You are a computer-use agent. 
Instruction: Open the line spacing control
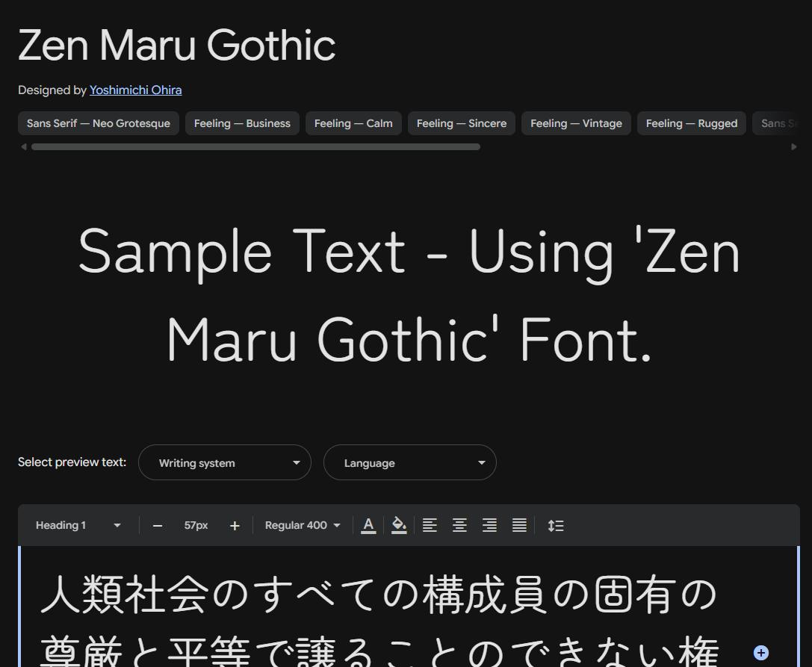point(556,525)
